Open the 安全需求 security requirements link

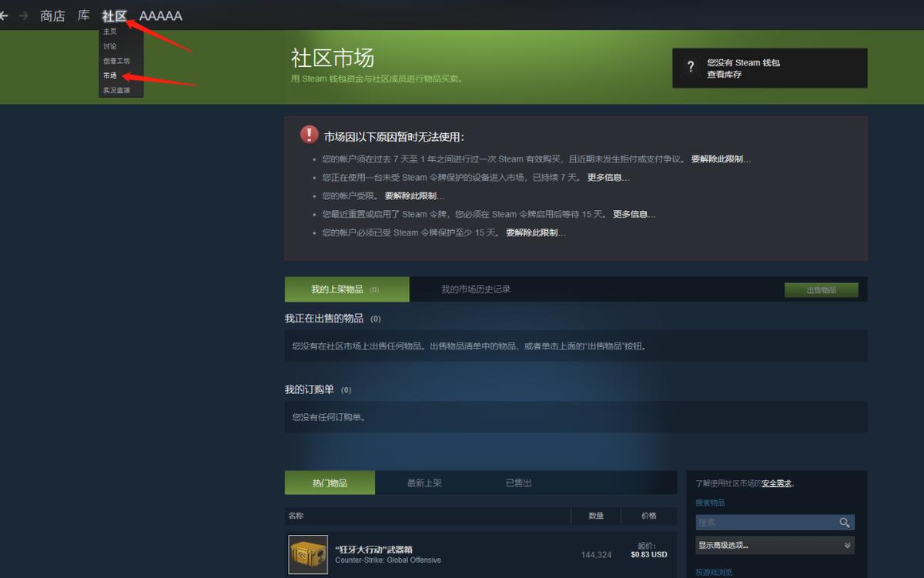[776, 483]
